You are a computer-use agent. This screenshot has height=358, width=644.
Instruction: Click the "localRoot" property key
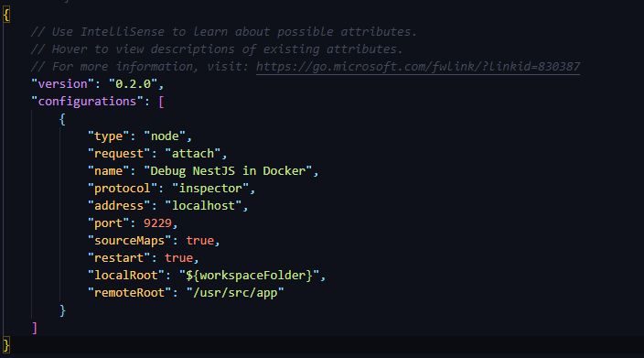126,275
